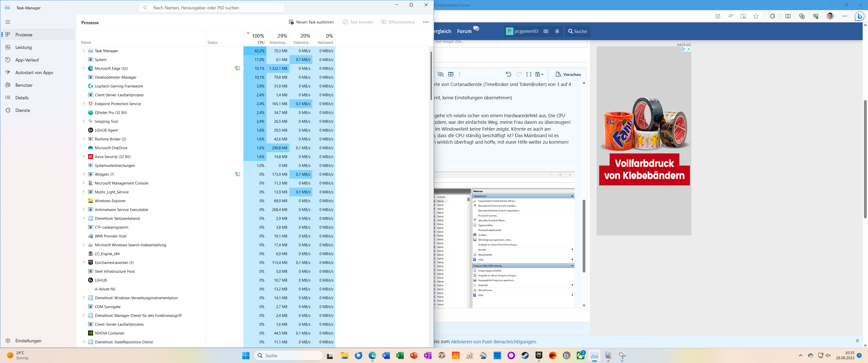This screenshot has height=363, width=868.
Task: Add page to favorites star icon
Action: click(755, 16)
